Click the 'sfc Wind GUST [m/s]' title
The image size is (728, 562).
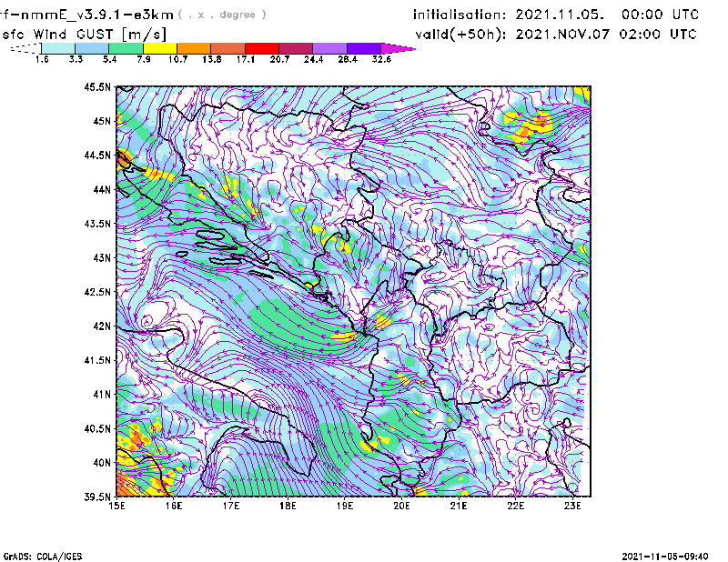tap(84, 35)
